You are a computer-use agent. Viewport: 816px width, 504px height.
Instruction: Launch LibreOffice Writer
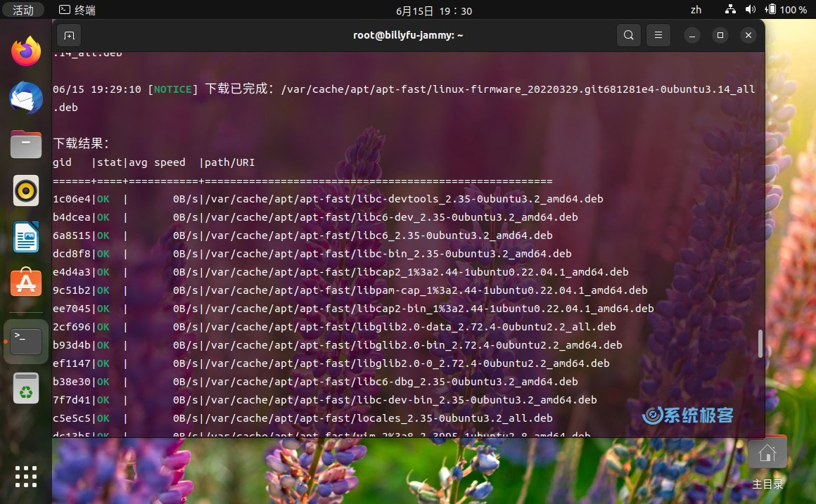pos(26,237)
